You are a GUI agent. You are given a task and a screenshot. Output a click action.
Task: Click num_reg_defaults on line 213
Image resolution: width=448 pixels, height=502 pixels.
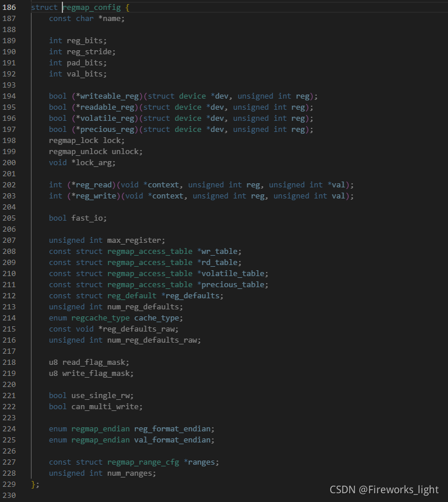click(143, 307)
